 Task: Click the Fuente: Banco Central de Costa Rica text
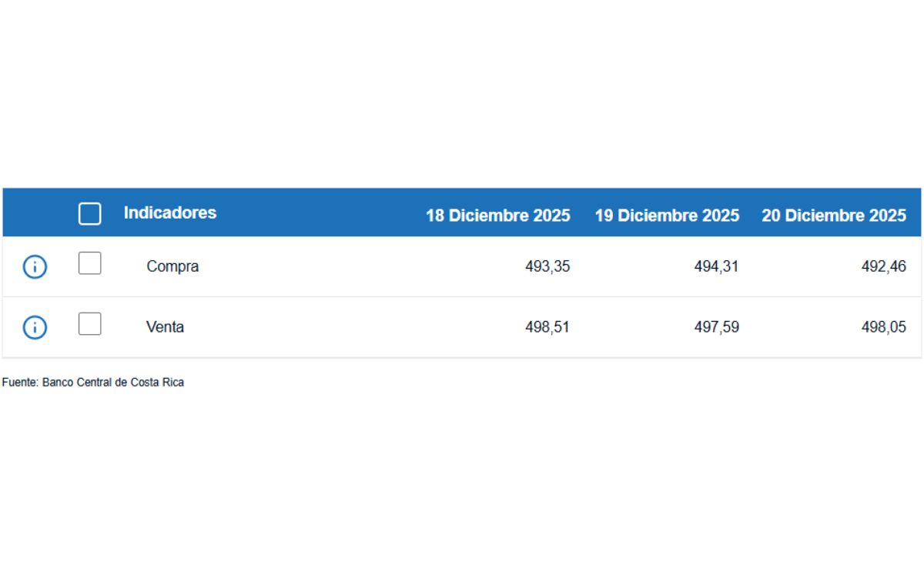[93, 381]
